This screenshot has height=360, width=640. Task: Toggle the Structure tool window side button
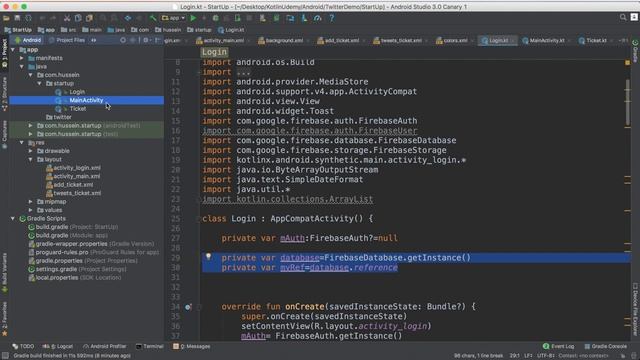4,94
